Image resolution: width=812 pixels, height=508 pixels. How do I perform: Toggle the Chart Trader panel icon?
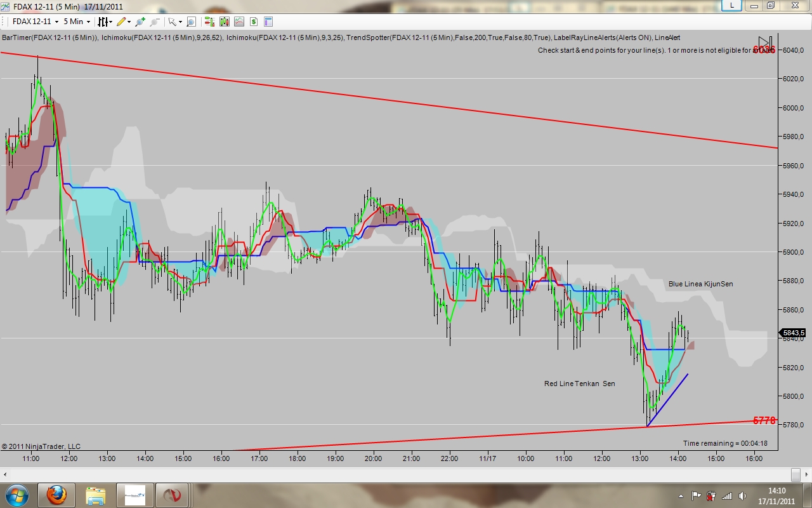(x=209, y=22)
